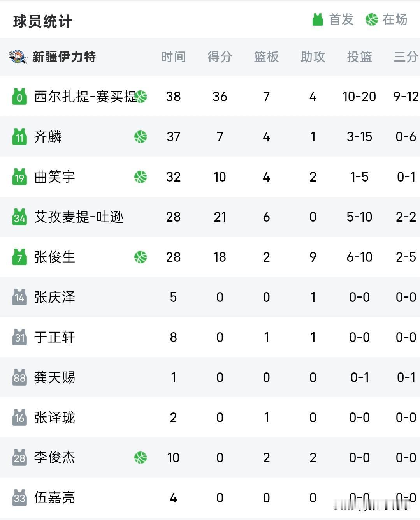Select the 得分 column header
This screenshot has height=520, width=420.
[220, 57]
